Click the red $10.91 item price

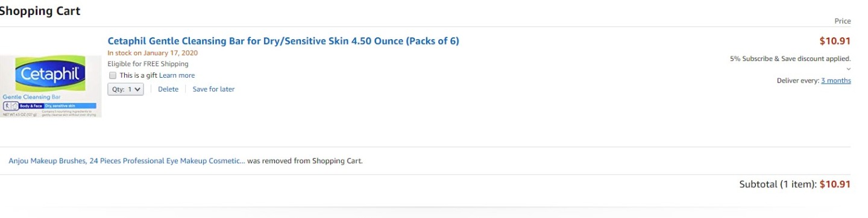click(x=835, y=41)
